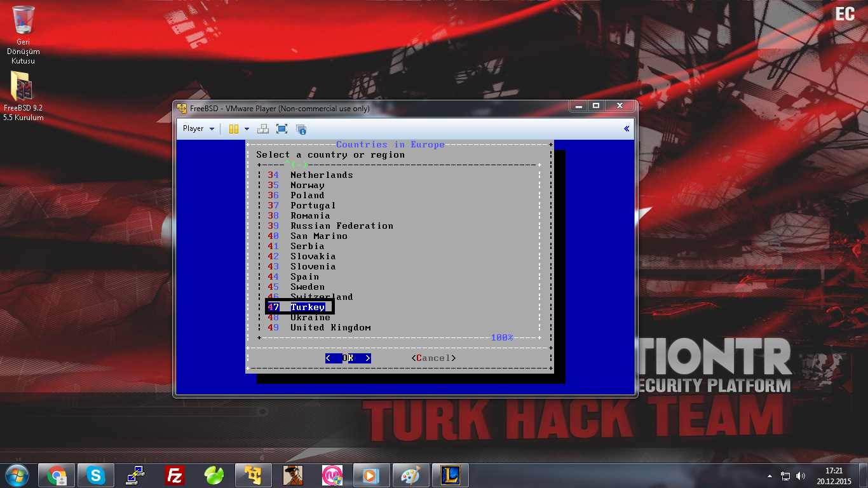Launch FileZilla from the taskbar

tap(175, 475)
